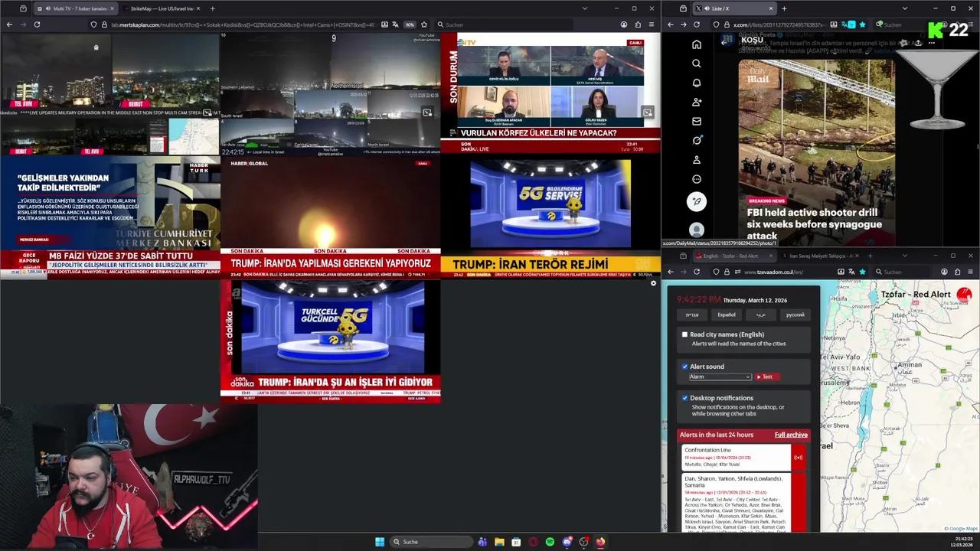Click the picture-in-picture icon on NTV video
Screen dimensions: 980x551
(x=648, y=112)
